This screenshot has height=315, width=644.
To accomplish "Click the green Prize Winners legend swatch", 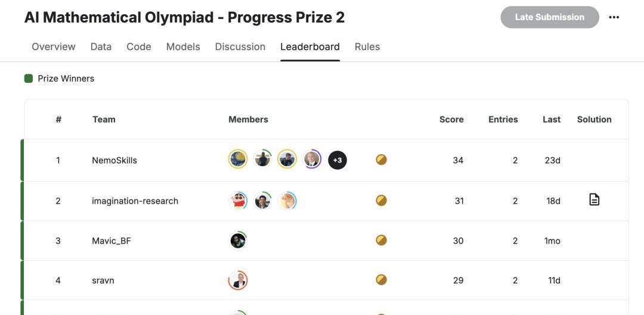I will 29,79.
